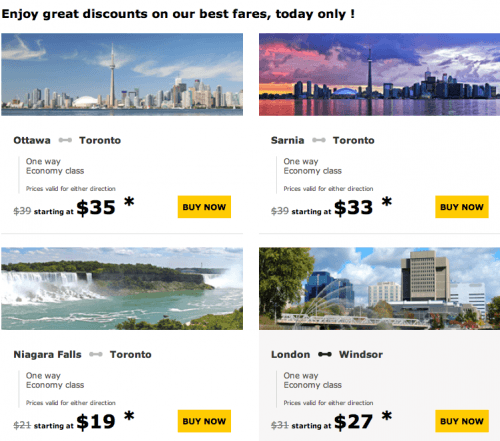Viewport: 500px width, 441px height.
Task: Click the asterisk next to the $35 price
Action: (x=129, y=201)
